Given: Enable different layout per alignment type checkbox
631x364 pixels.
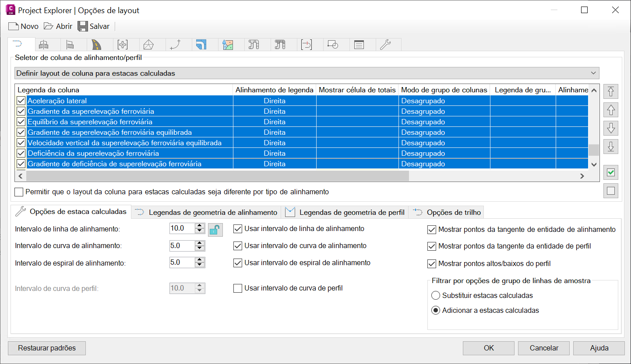Looking at the screenshot, I should (x=19, y=192).
